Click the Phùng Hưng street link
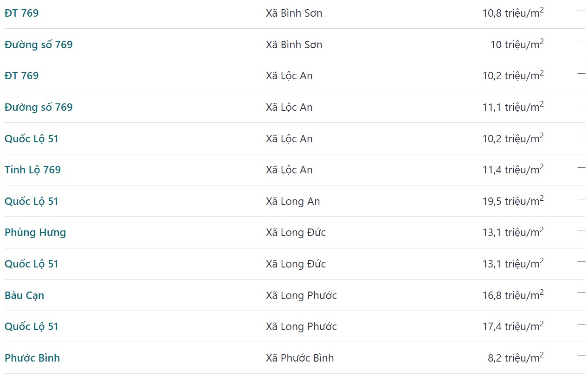 pyautogui.click(x=35, y=232)
